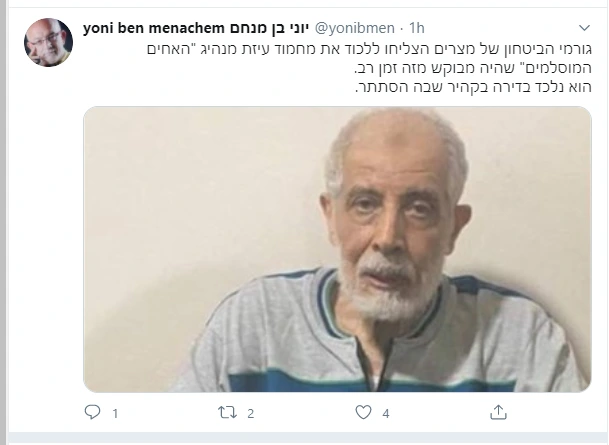
Task: Open yoni ben menachem's profile avatar
Action: [x=48, y=42]
